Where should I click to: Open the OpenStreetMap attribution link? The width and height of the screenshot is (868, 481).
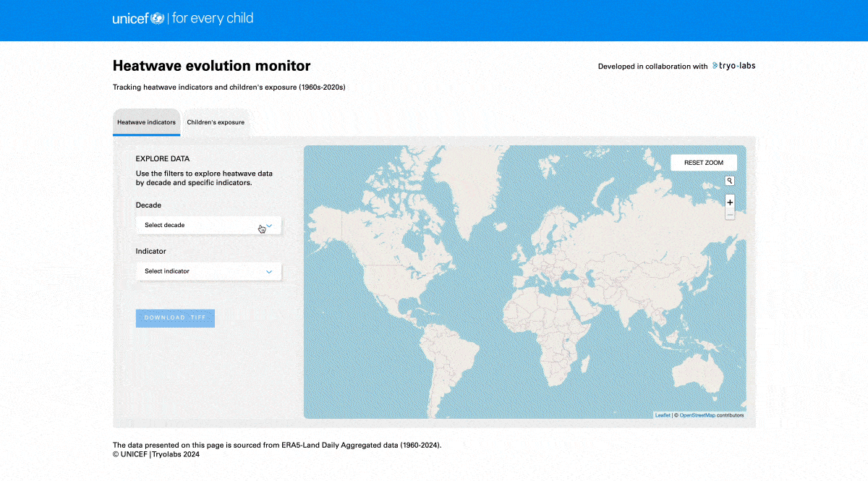click(697, 415)
